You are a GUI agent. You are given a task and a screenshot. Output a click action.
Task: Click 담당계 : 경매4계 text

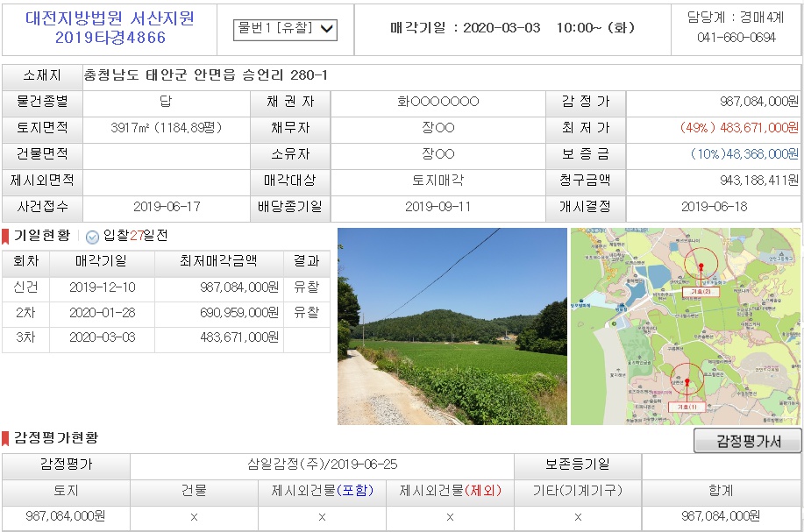[x=736, y=18]
